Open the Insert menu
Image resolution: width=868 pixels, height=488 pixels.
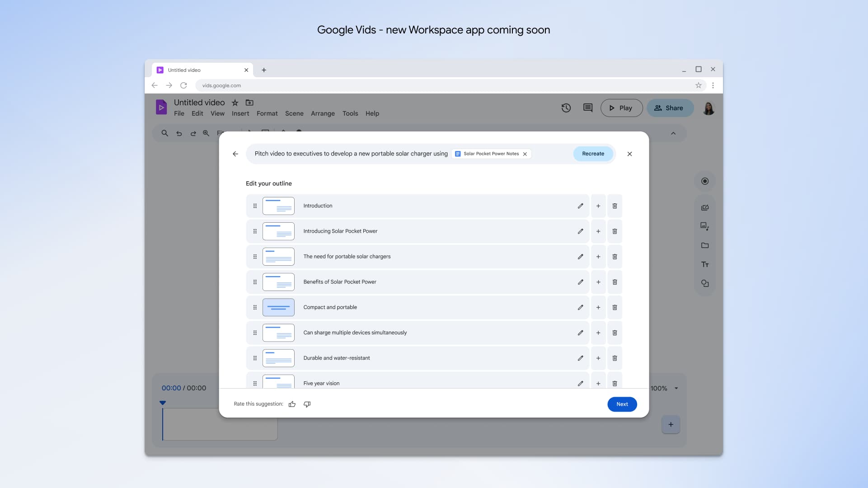click(x=240, y=113)
